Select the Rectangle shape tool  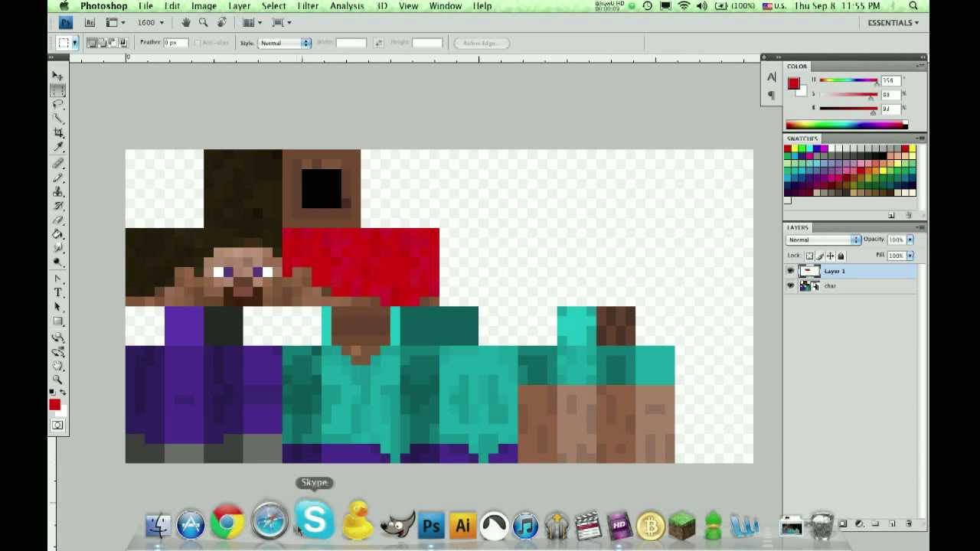pyautogui.click(x=58, y=322)
